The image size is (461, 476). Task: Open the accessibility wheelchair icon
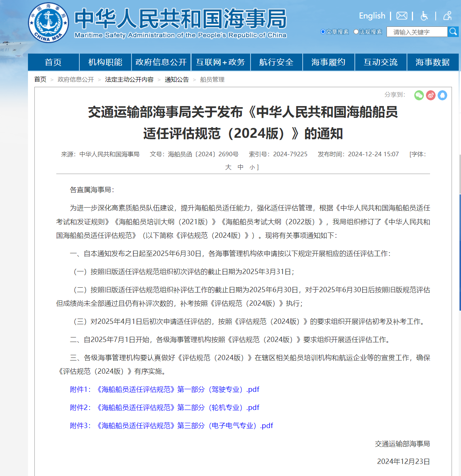point(424,16)
